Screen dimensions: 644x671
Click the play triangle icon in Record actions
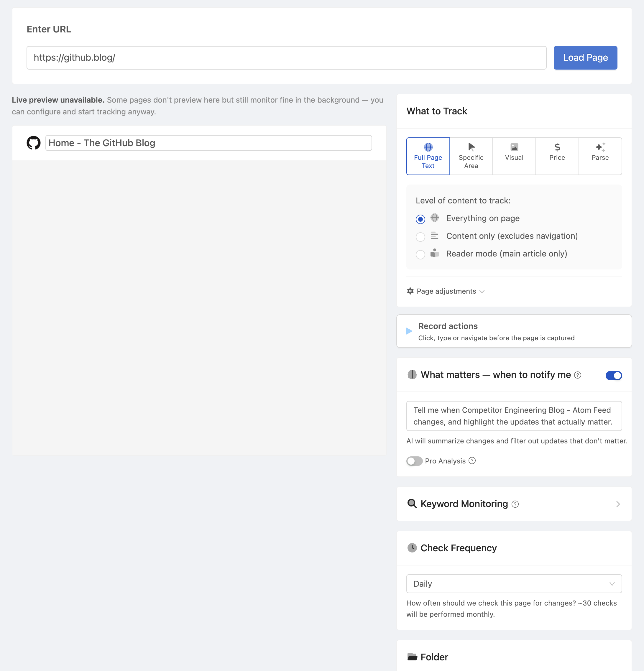[x=409, y=331]
